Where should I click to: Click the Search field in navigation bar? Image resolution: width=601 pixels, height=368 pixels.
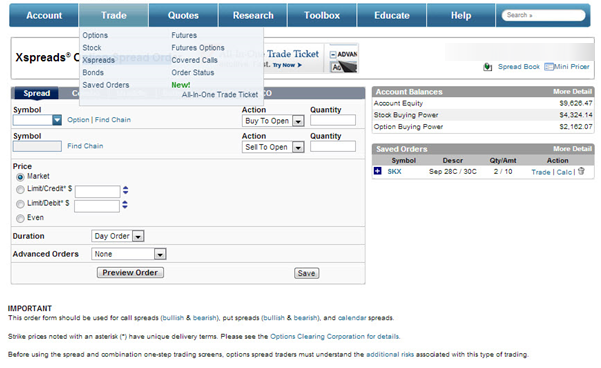[x=543, y=15]
